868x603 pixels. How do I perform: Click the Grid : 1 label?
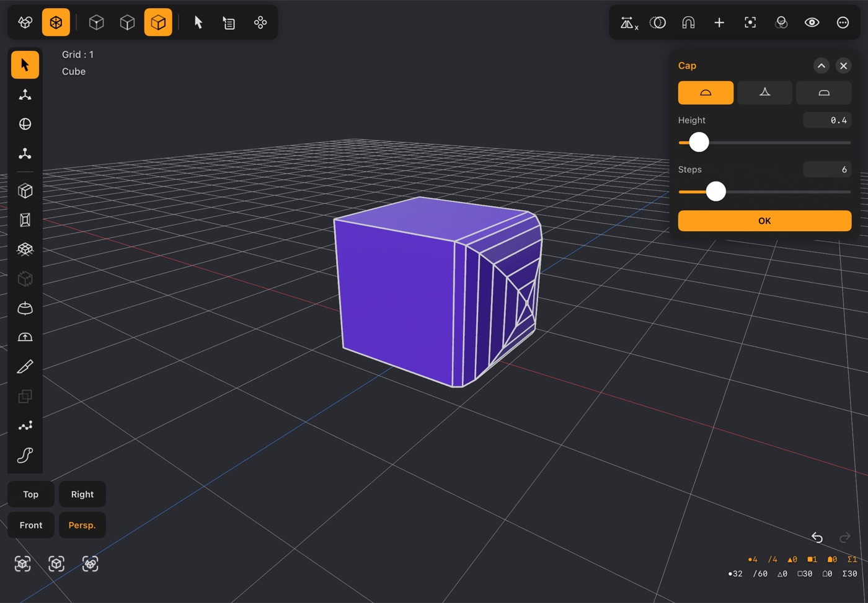coord(77,55)
